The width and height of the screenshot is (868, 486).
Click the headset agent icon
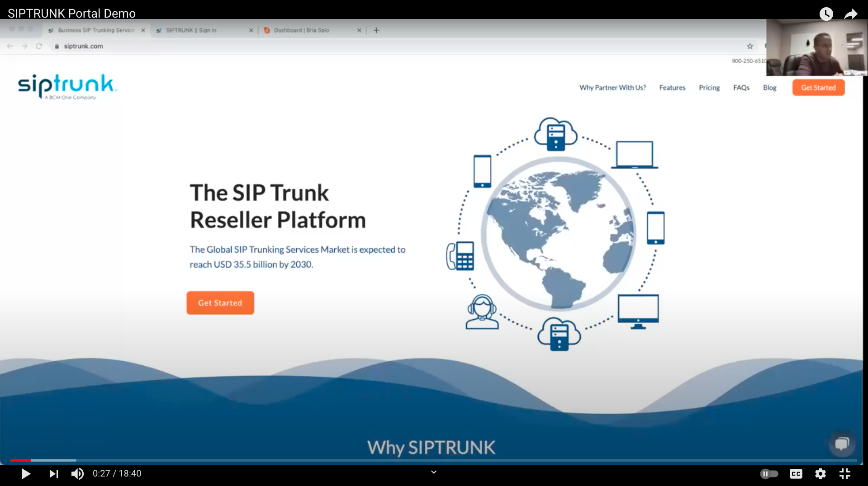pyautogui.click(x=482, y=312)
